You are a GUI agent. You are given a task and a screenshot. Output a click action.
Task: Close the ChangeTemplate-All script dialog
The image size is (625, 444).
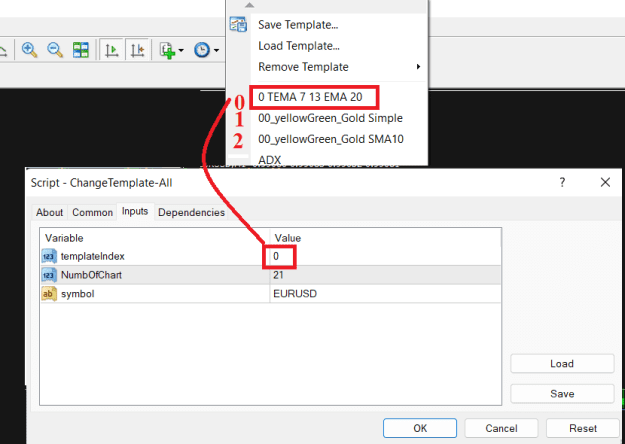[605, 182]
